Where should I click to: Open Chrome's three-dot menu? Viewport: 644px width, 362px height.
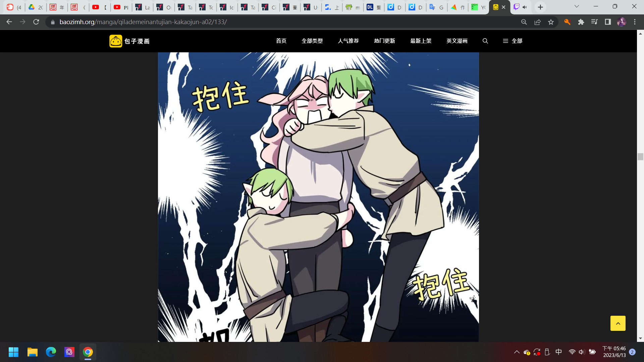(x=635, y=22)
